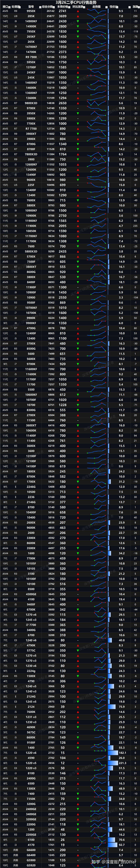Viewport: 140px width, 868px height.
Task: Select the 14900KF trend sparkline chart
Action: tap(96, 21)
